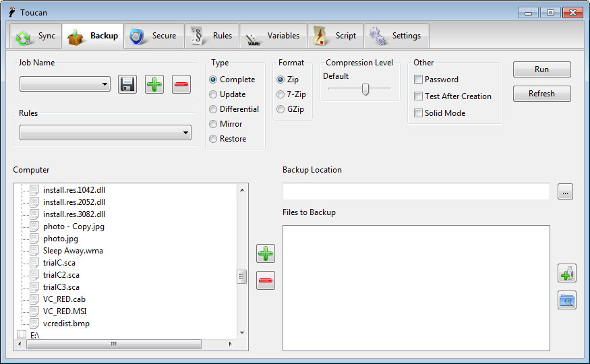Click the save job floppy disk icon

coord(127,84)
